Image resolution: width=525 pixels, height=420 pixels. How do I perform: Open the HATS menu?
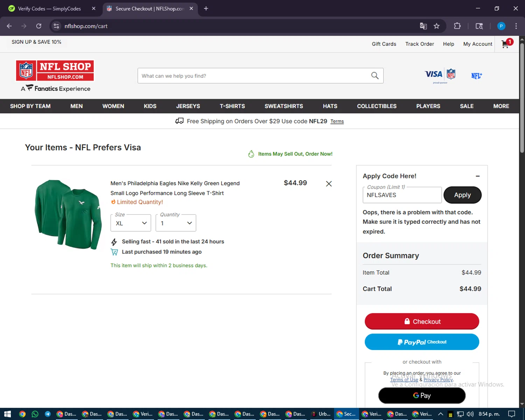[x=330, y=106]
